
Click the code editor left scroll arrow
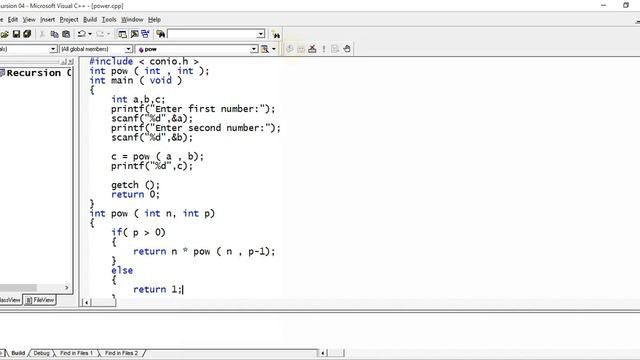click(x=86, y=302)
